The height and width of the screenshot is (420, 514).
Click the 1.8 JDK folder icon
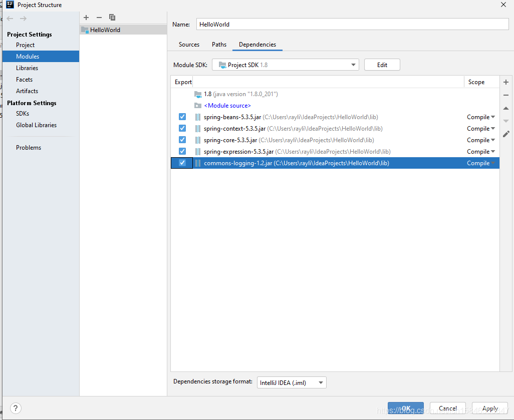pyautogui.click(x=198, y=94)
